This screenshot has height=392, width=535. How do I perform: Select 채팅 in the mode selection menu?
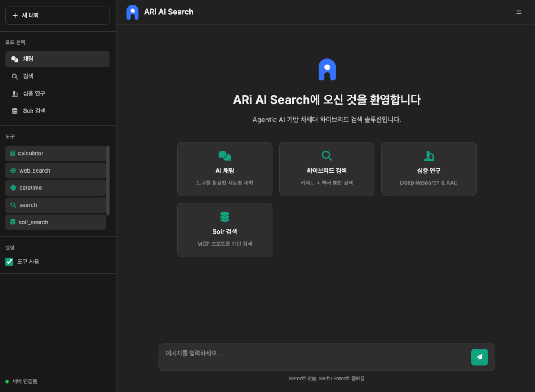click(x=57, y=59)
